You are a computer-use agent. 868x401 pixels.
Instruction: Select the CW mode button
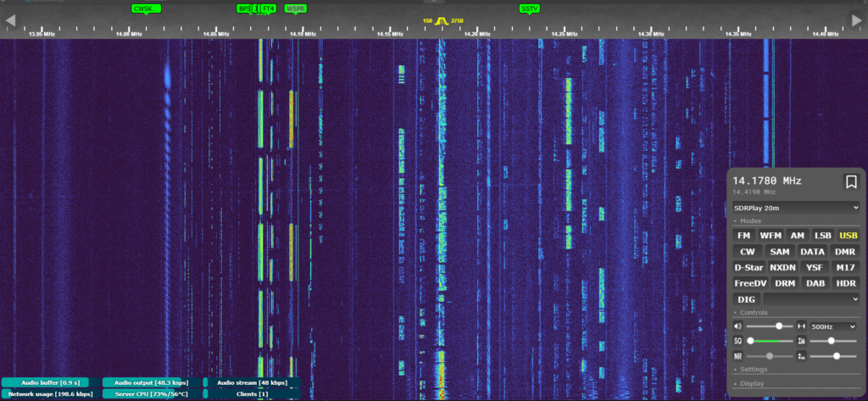[x=747, y=252]
